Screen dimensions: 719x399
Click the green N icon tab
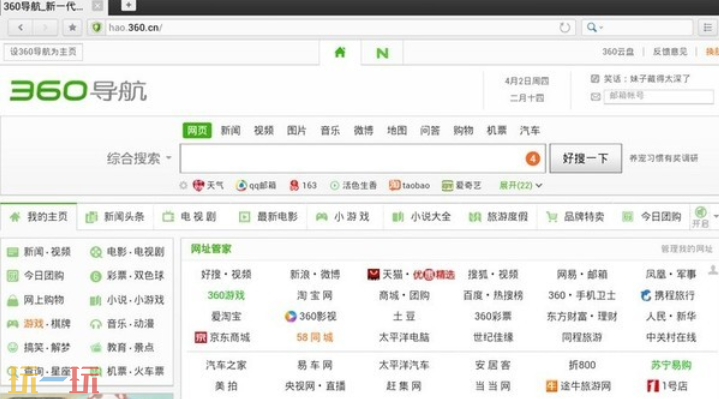(382, 53)
